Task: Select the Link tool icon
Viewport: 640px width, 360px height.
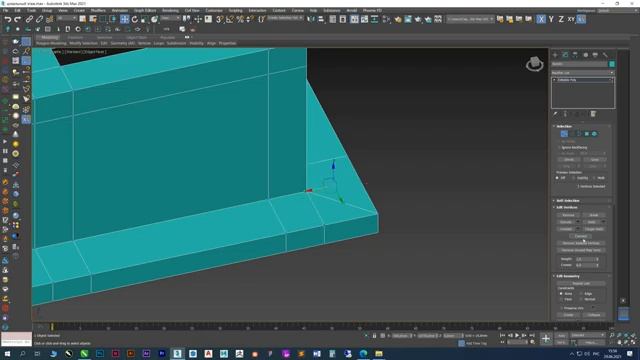Action: pyautogui.click(x=29, y=19)
